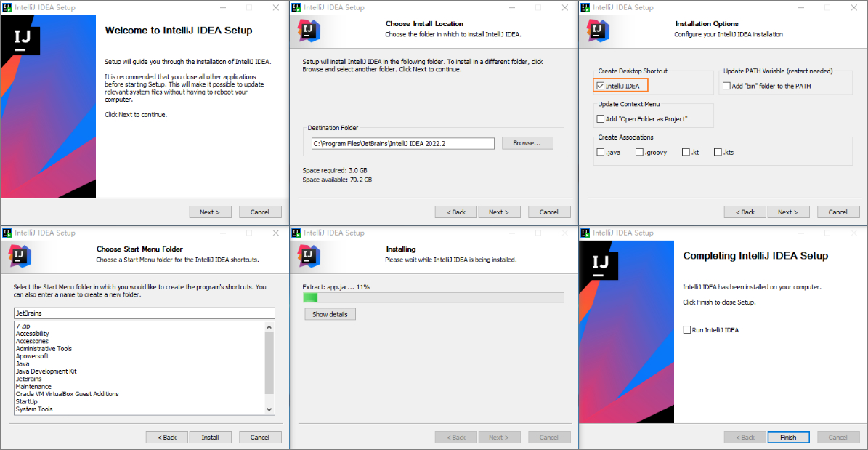The width and height of the screenshot is (868, 450).
Task: Click the Install button
Action: tap(211, 437)
